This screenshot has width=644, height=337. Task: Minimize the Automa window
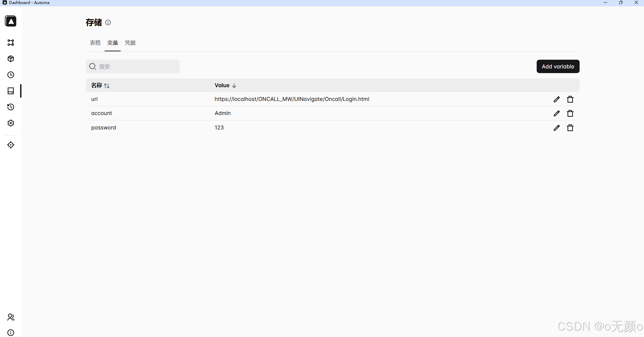[x=605, y=3]
